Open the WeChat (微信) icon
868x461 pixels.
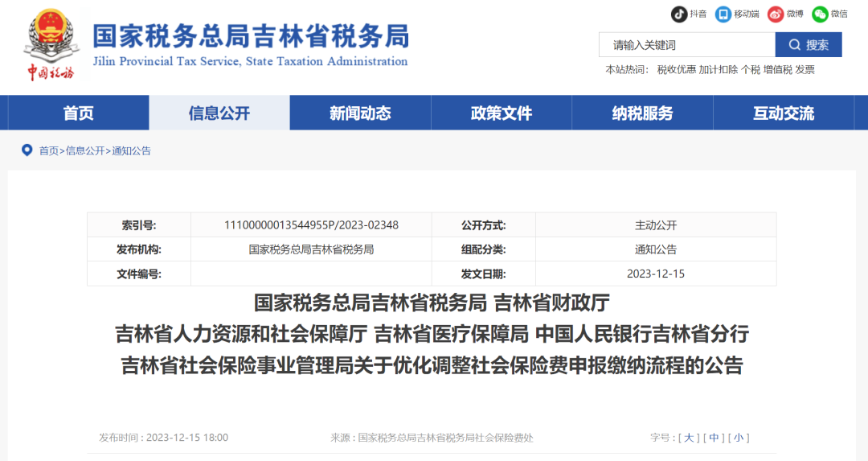(x=820, y=14)
